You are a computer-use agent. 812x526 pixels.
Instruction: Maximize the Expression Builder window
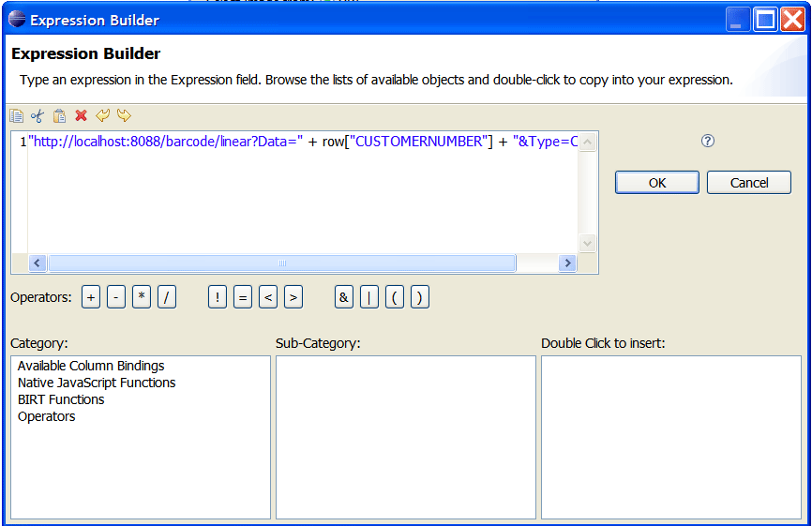pos(765,21)
